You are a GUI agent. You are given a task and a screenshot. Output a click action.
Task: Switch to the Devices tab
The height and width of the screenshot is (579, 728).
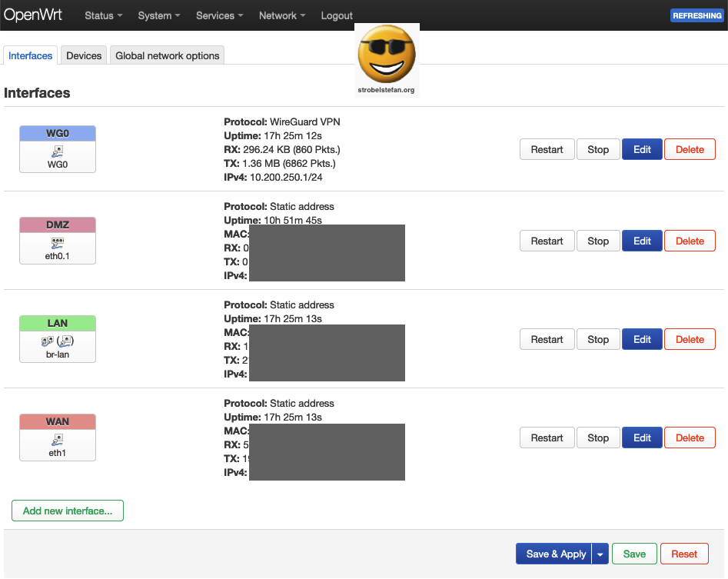(x=84, y=55)
